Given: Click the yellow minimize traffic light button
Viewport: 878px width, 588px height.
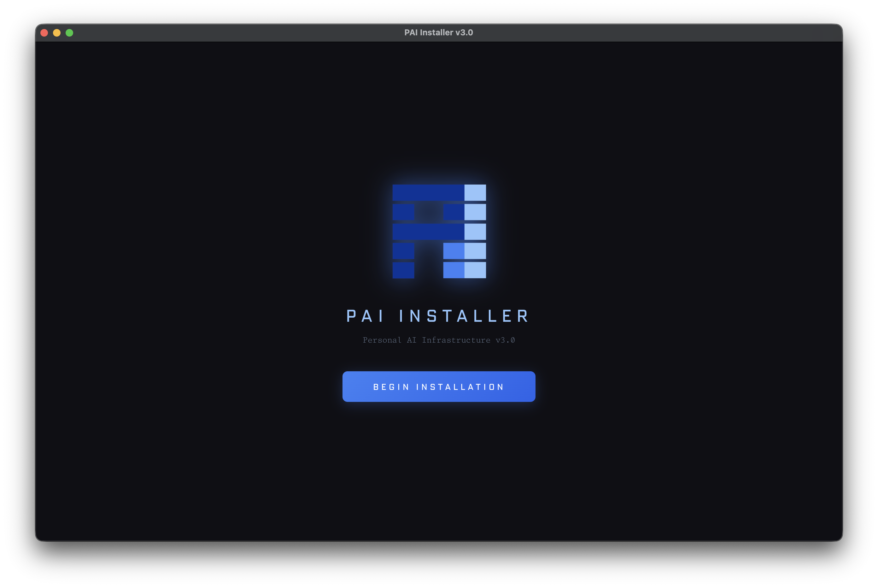Looking at the screenshot, I should pyautogui.click(x=57, y=32).
